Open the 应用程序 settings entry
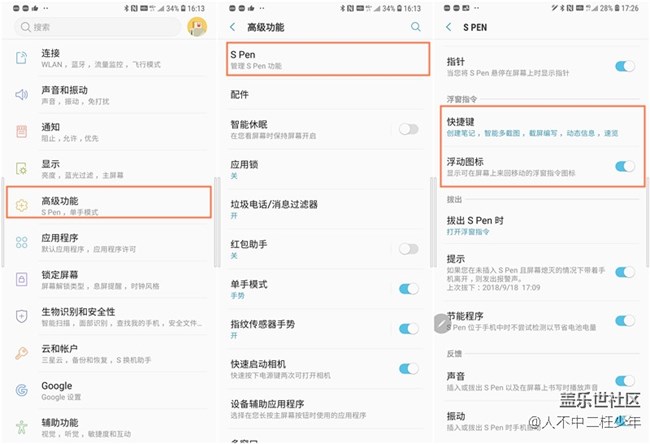Viewport: 650px width, 444px height. click(109, 243)
